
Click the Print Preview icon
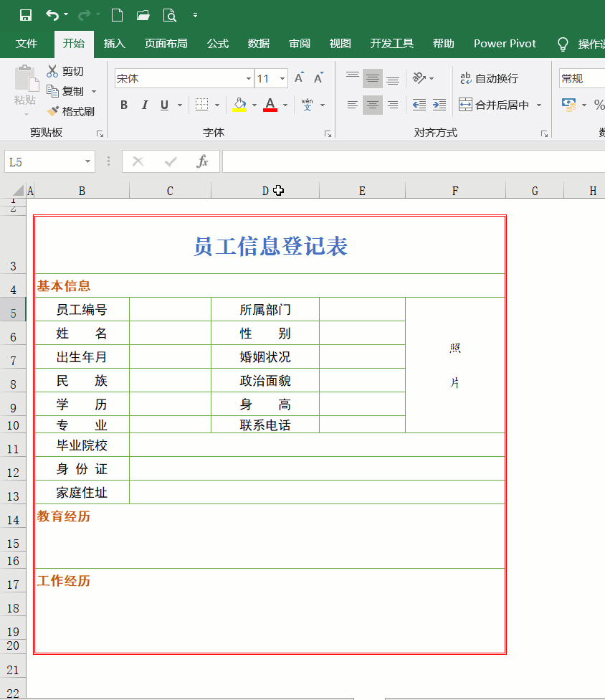tap(170, 16)
